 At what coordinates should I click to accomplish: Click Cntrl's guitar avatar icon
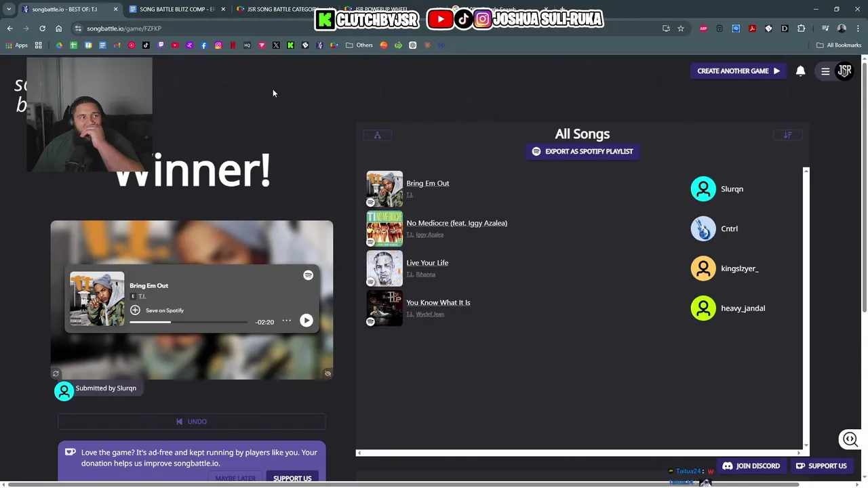703,228
